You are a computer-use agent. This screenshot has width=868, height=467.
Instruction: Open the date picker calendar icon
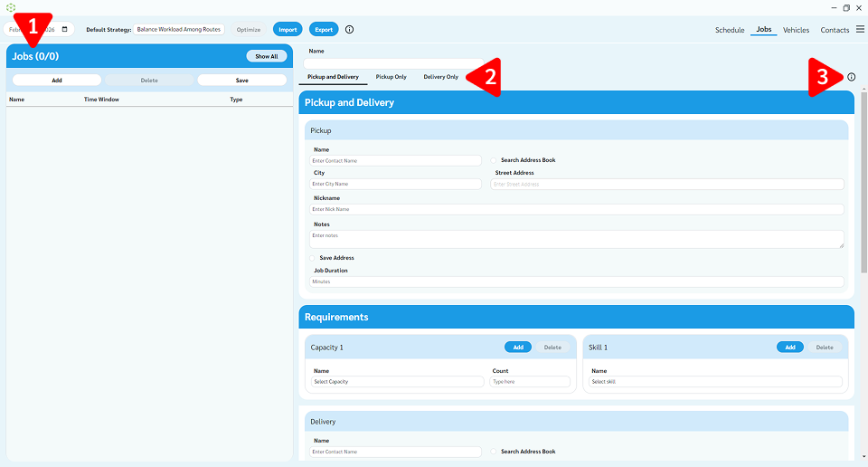point(64,29)
